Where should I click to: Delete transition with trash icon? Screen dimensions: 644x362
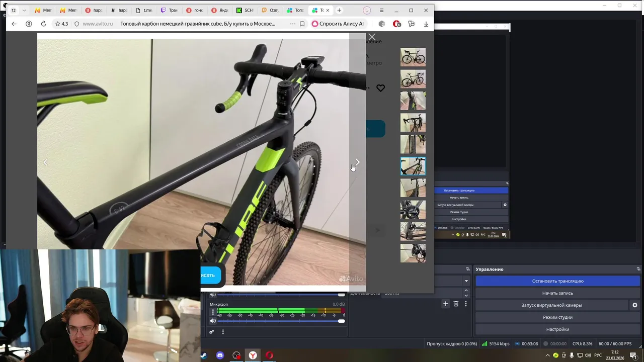pos(456,304)
